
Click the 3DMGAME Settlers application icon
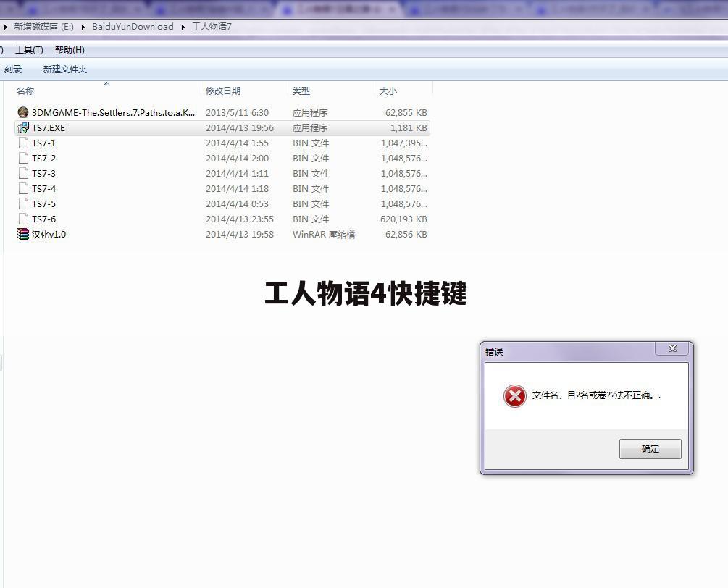click(22, 112)
